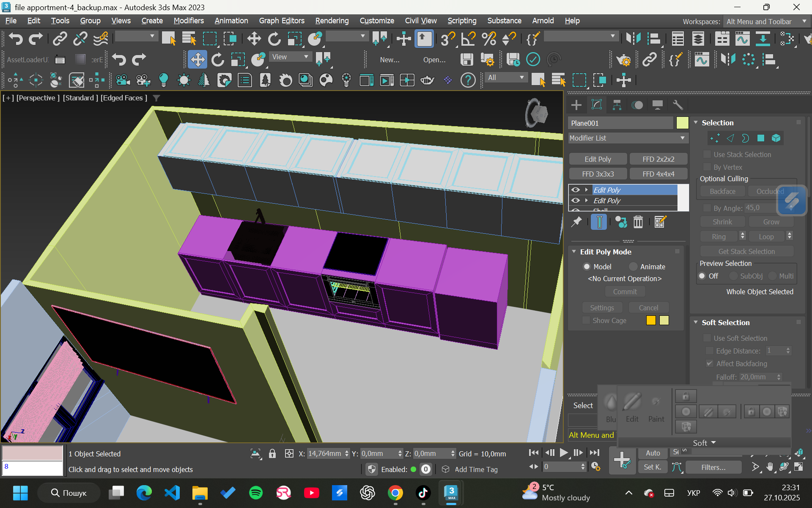Viewport: 812px width, 508px height.
Task: Open the Utilities wrench panel tab
Action: 678,105
